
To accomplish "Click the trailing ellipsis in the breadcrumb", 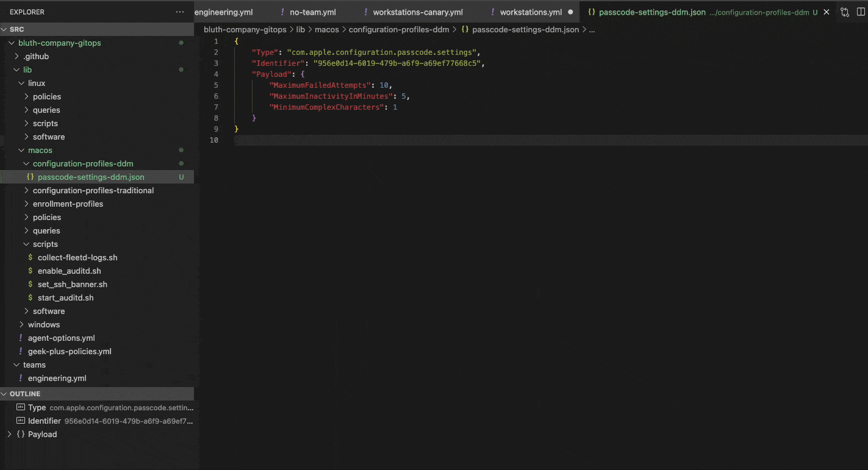I will 592,29.
